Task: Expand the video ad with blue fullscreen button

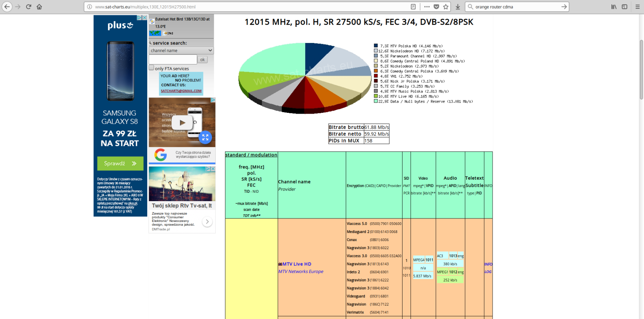Action: point(205,137)
